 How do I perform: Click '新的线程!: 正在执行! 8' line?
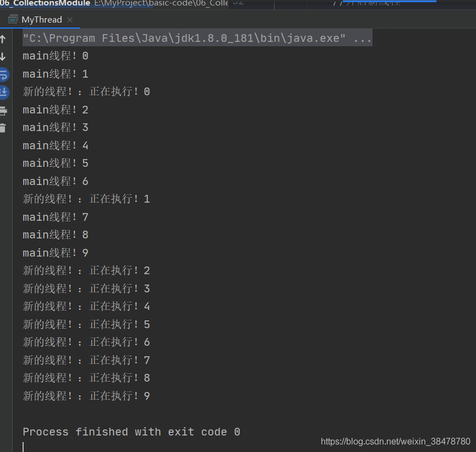click(x=86, y=378)
